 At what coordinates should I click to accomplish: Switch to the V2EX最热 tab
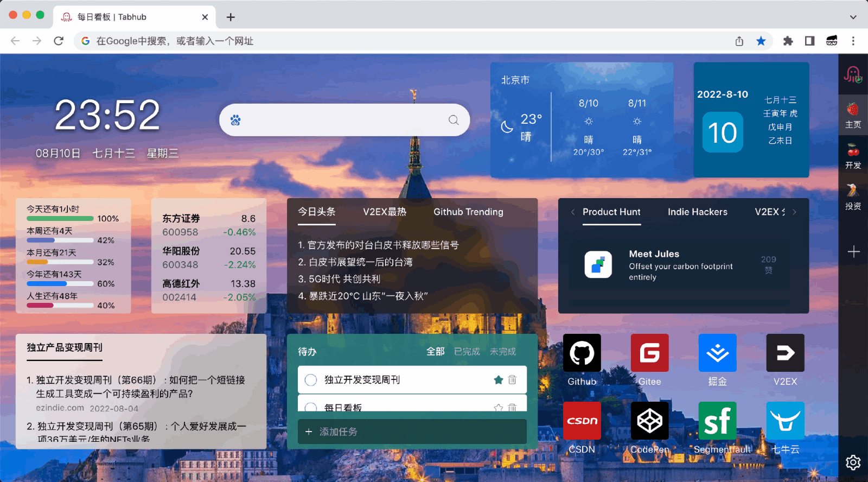pos(385,212)
